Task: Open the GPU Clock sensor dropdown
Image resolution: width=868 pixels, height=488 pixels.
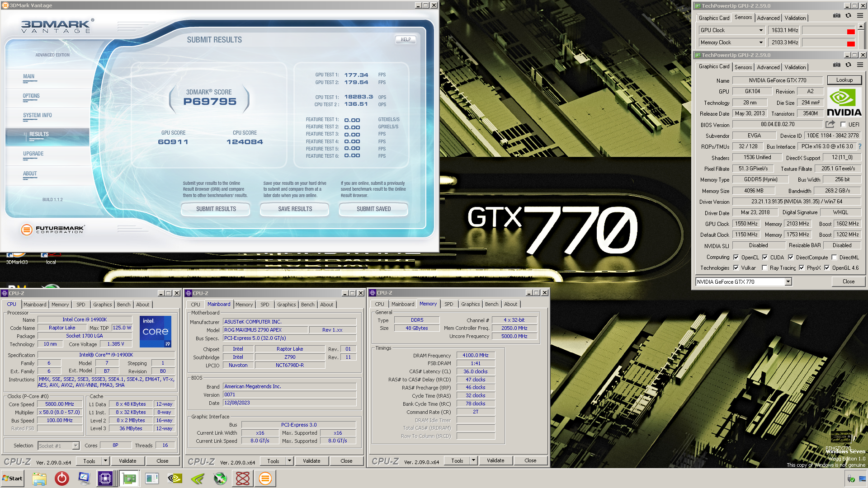Action: (x=761, y=30)
